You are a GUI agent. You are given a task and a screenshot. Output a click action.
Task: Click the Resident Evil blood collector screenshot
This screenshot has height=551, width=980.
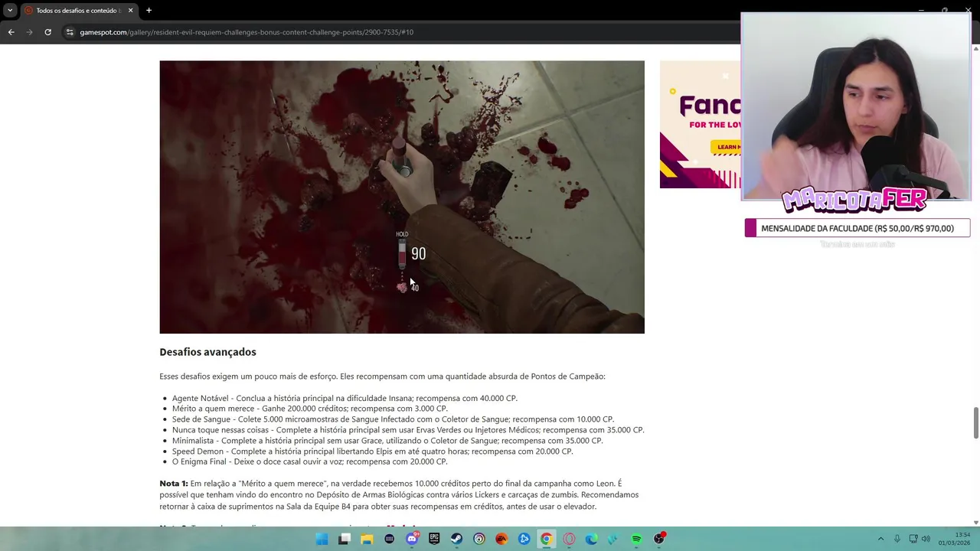(x=402, y=197)
